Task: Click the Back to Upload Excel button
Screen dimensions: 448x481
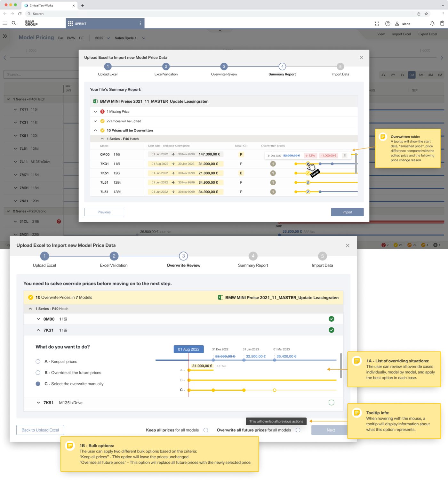Action: 40,430
